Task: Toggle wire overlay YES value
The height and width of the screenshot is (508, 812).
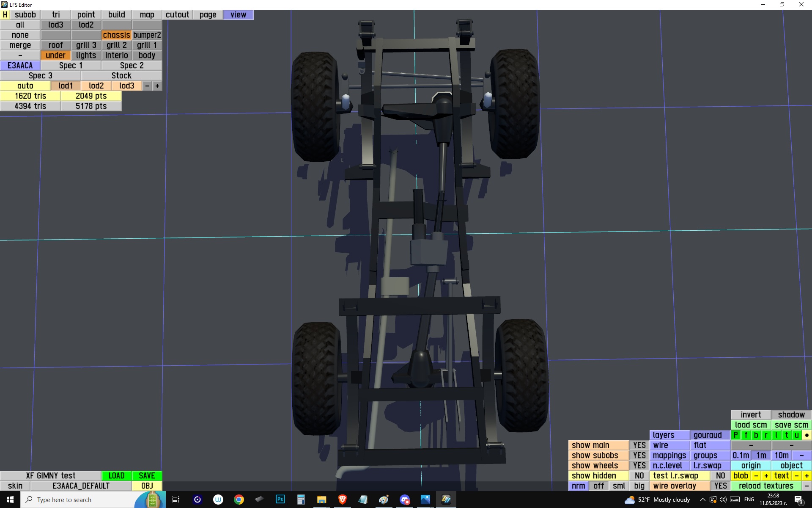Action: pos(720,486)
